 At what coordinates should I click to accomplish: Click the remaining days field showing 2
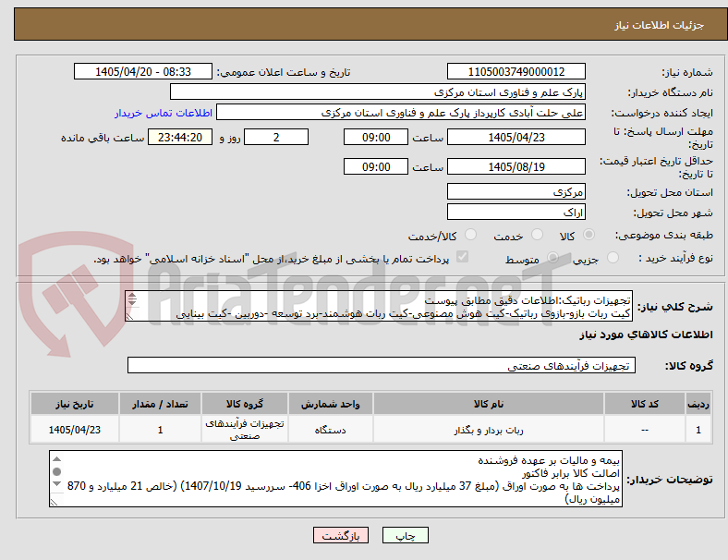pyautogui.click(x=276, y=137)
